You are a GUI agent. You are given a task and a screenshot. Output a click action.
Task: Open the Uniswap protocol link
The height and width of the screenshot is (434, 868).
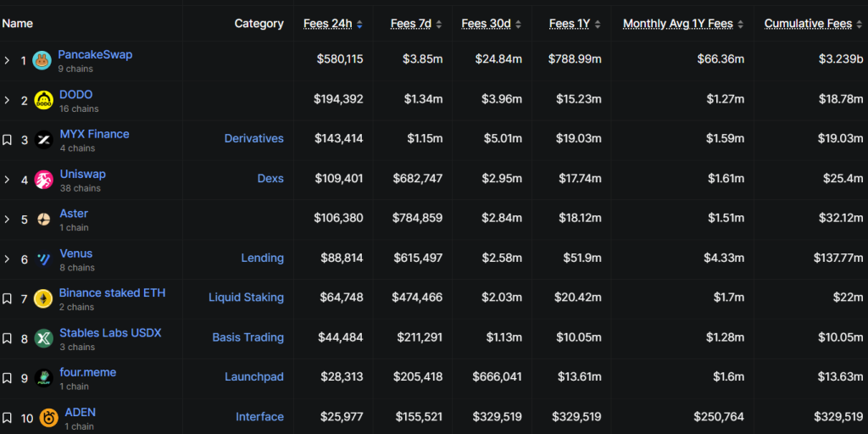click(82, 175)
